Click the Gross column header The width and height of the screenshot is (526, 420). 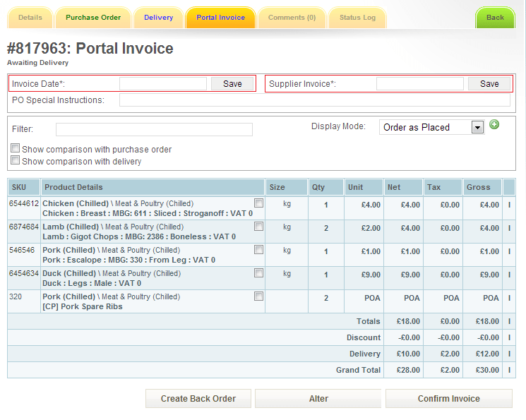tap(482, 187)
